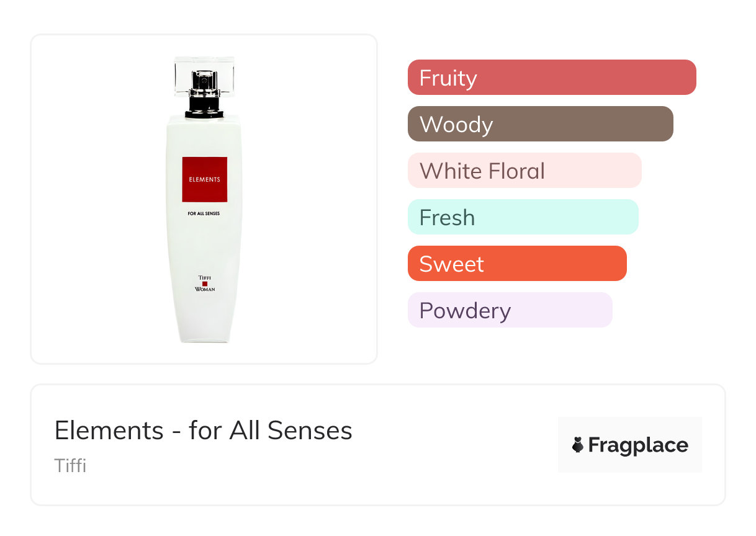
Task: Click the Tiffi brand name below the title
Action: click(70, 465)
